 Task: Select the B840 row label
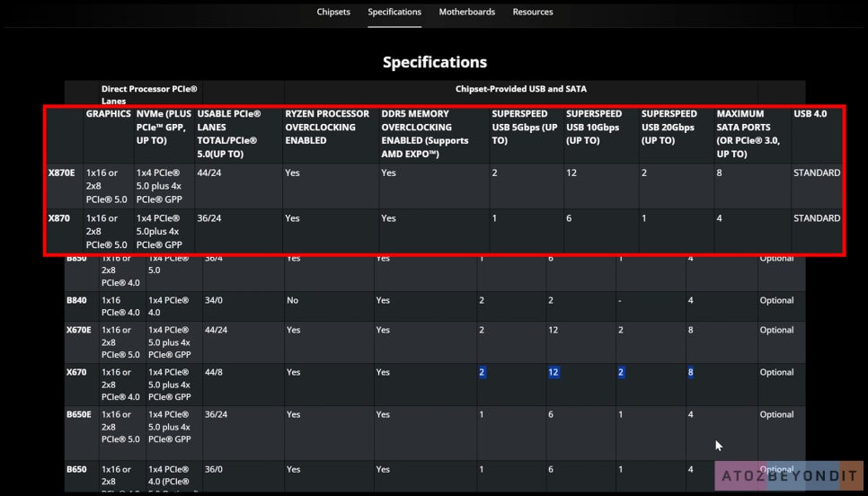coord(76,300)
